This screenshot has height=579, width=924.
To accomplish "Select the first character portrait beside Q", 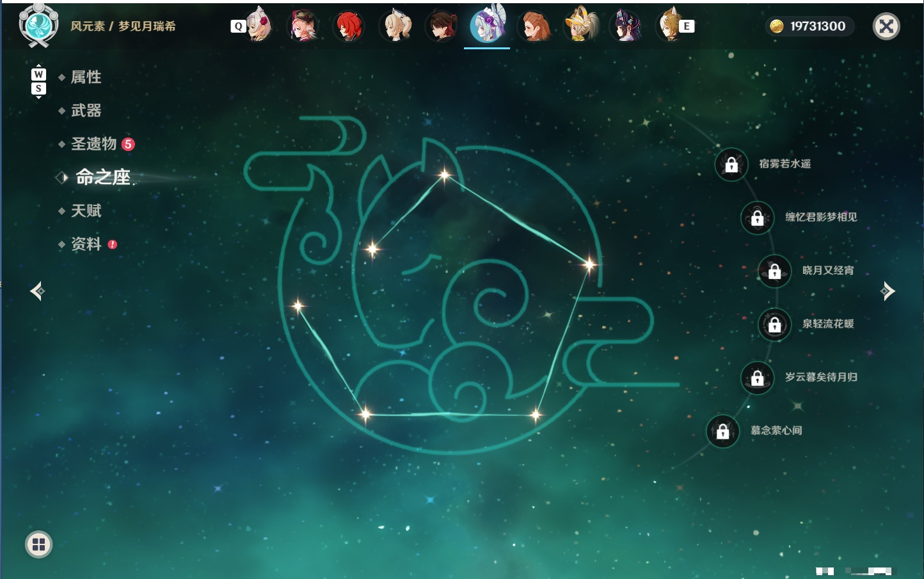I will click(259, 26).
